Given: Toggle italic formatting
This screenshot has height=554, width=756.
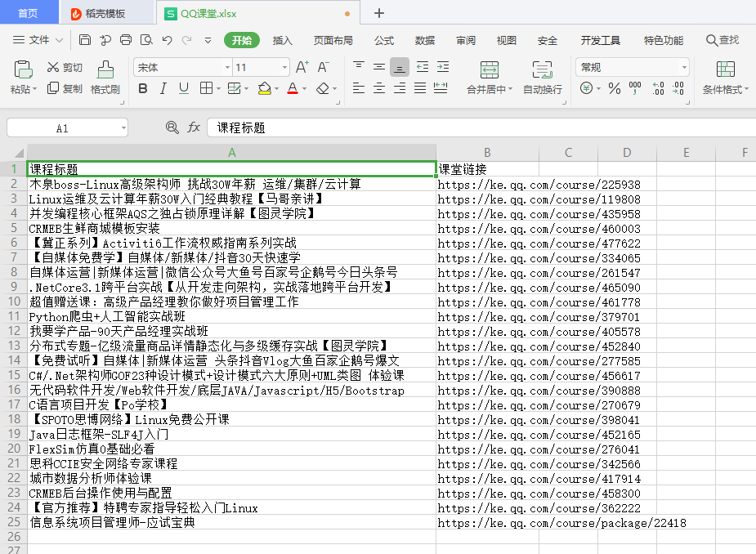Looking at the screenshot, I should click(163, 88).
